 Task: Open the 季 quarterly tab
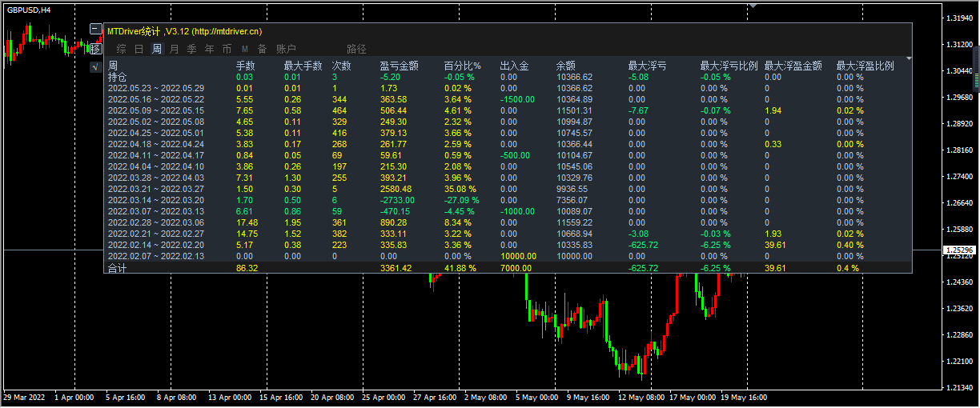(x=192, y=50)
